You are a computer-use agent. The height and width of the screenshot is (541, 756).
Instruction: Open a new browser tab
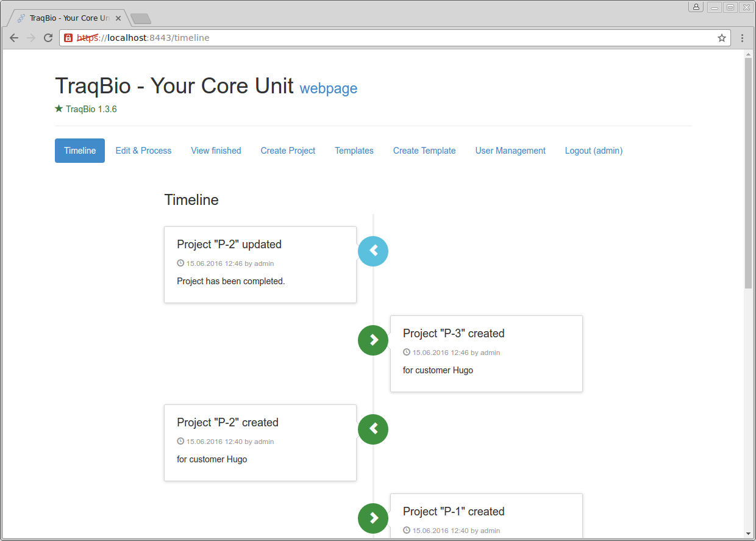(141, 19)
